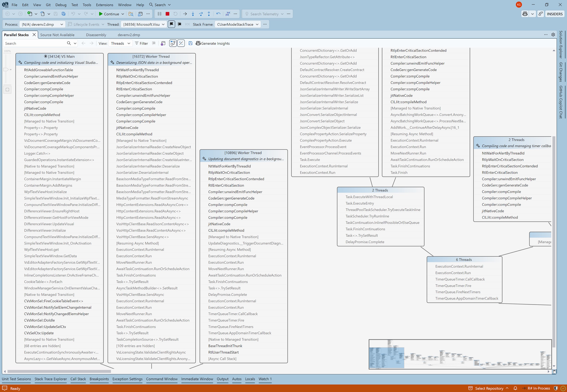Click the GitHub Copilot icon at top right
The width and height of the screenshot is (567, 392).
[525, 14]
